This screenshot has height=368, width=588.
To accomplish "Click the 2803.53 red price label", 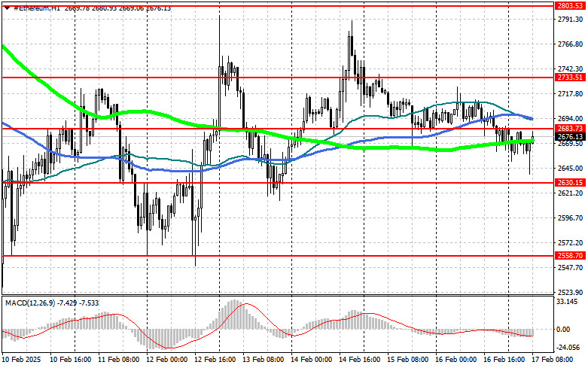I will click(x=571, y=5).
